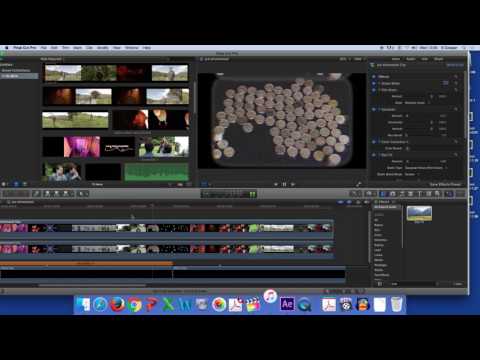The image size is (480, 360).
Task: Toggle viewer full screen playback
Action: (x=359, y=184)
